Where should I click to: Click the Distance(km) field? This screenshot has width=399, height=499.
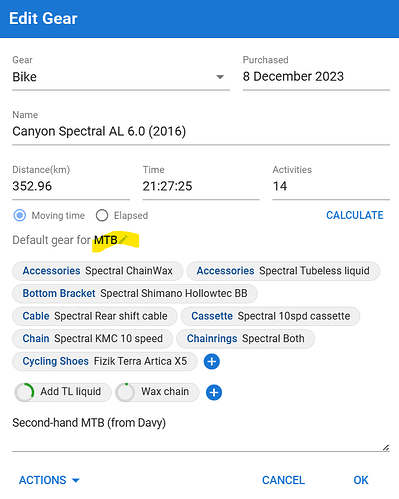tap(71, 186)
